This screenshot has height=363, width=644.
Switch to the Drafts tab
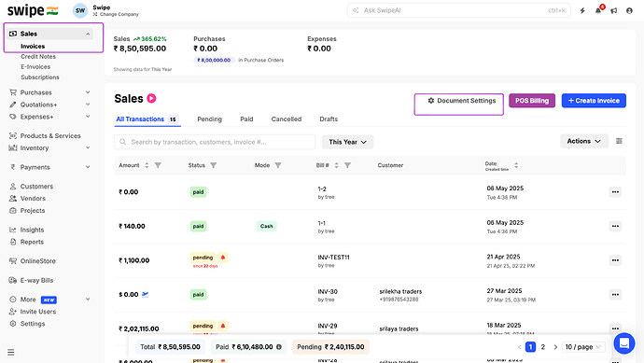pos(329,119)
